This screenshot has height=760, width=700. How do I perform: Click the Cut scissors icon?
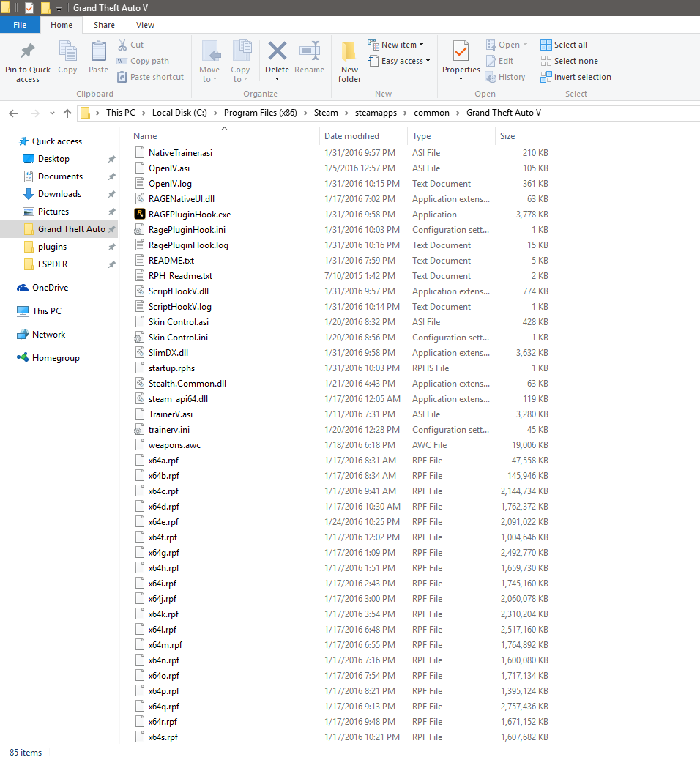point(122,45)
